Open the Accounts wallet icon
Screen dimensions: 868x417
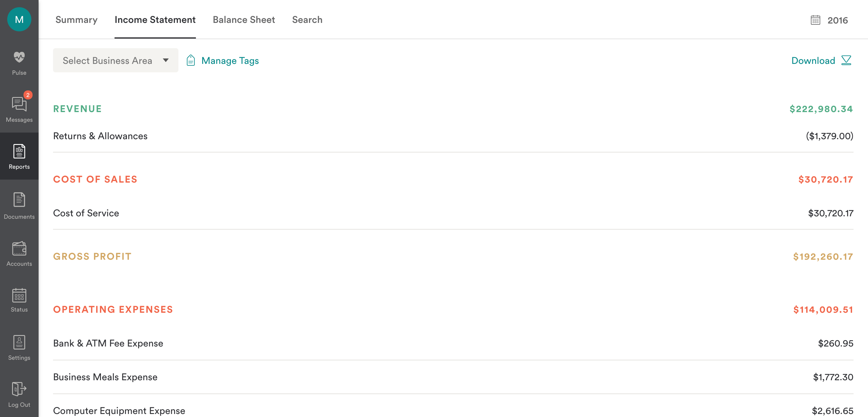tap(19, 249)
